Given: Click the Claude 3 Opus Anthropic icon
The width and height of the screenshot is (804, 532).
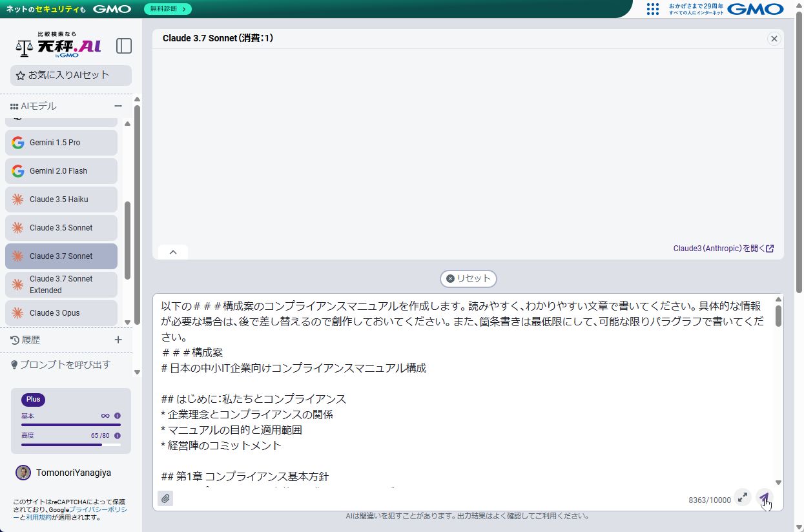Looking at the screenshot, I should tap(17, 313).
